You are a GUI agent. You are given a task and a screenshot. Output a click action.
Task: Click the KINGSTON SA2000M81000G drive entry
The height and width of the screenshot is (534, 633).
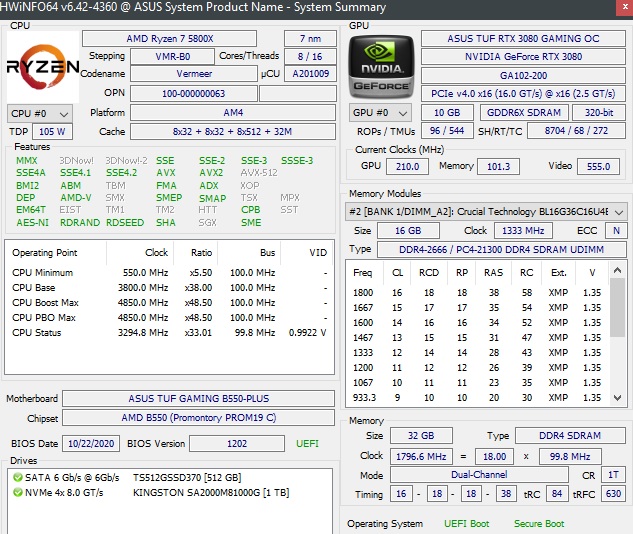click(211, 492)
